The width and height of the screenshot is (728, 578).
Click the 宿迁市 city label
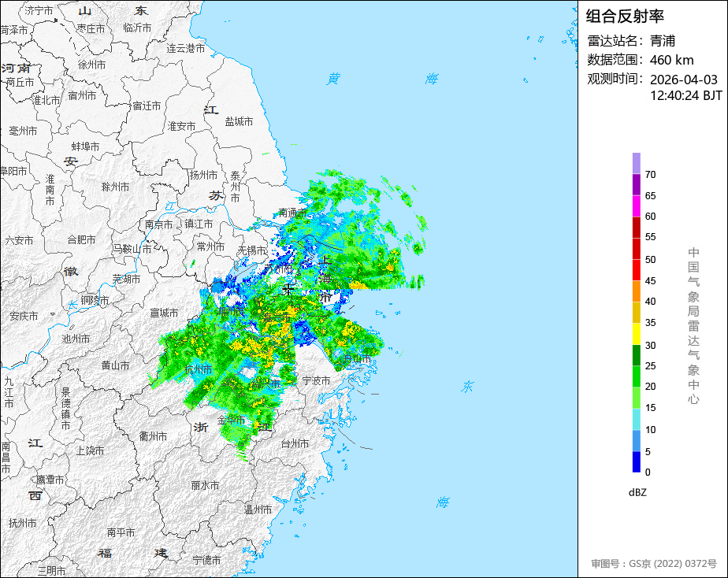147,106
